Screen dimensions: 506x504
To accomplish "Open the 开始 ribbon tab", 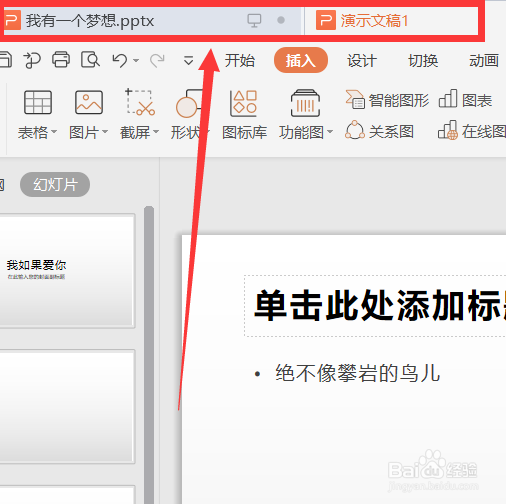I will tap(239, 61).
